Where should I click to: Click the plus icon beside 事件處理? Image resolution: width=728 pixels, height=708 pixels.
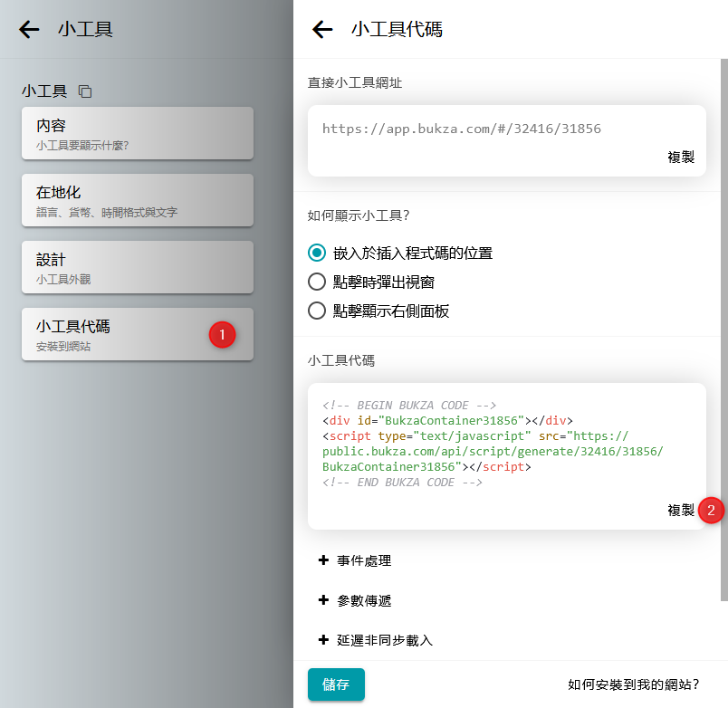coord(323,560)
